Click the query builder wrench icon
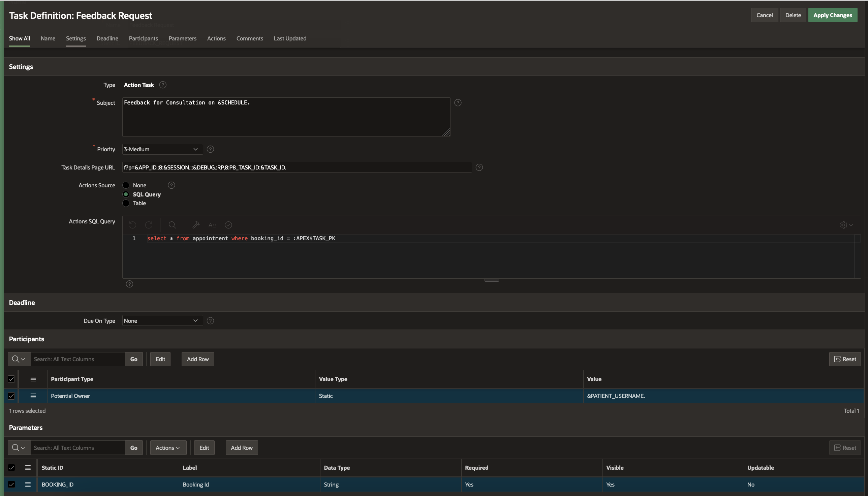This screenshot has height=496, width=868. (x=196, y=225)
